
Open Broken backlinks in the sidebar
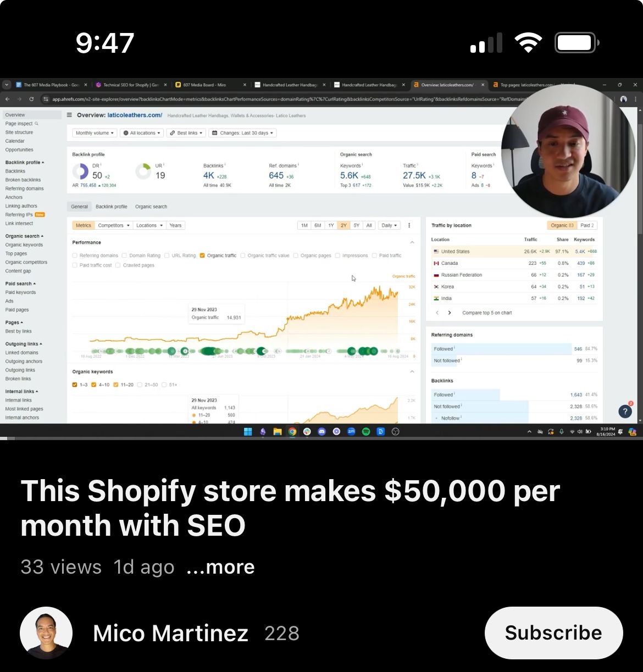pyautogui.click(x=23, y=180)
